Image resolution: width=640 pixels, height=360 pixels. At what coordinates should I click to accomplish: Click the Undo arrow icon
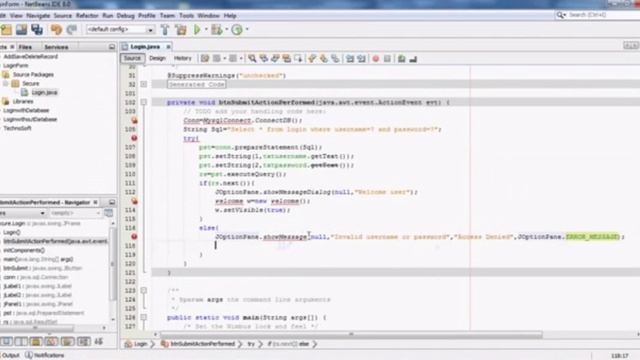[56, 29]
